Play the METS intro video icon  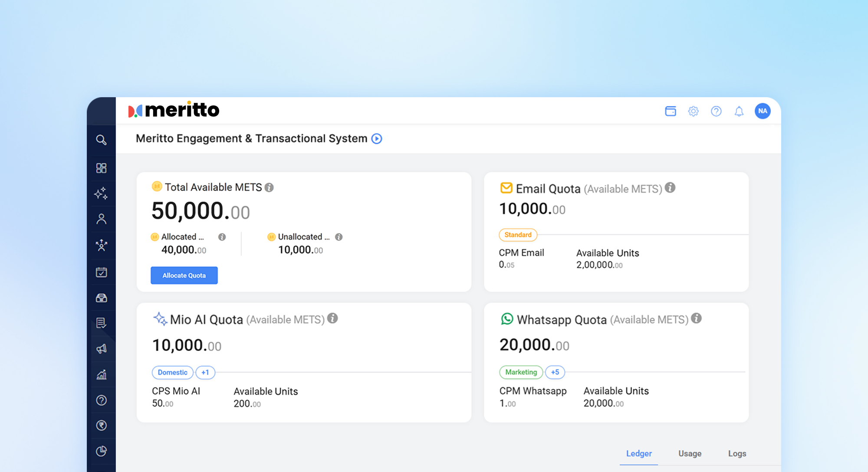[377, 139]
